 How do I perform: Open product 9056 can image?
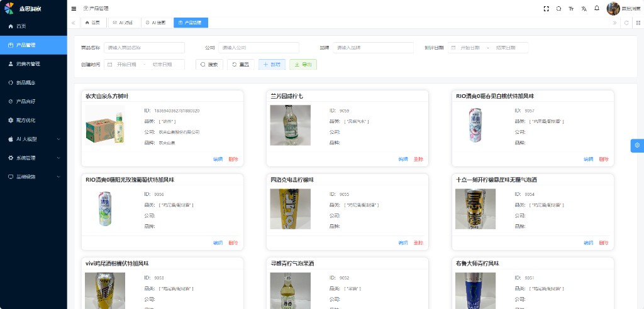coord(105,209)
